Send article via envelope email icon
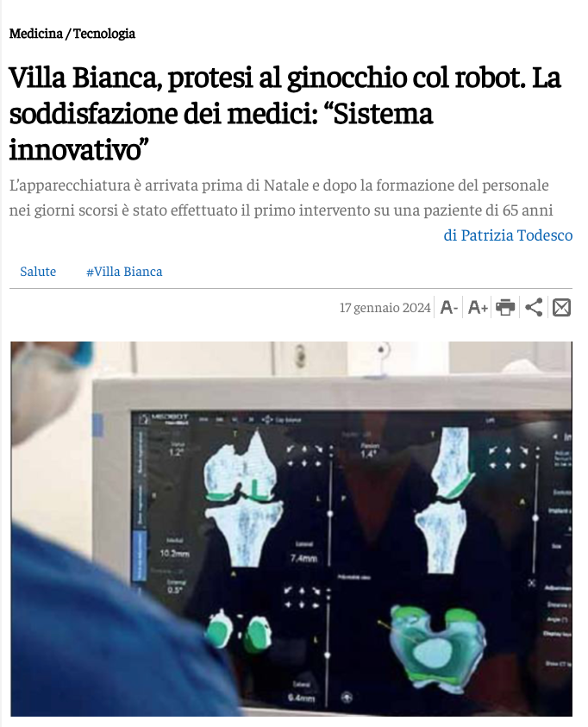Screen dimensions: 588x727 pyautogui.click(x=561, y=307)
